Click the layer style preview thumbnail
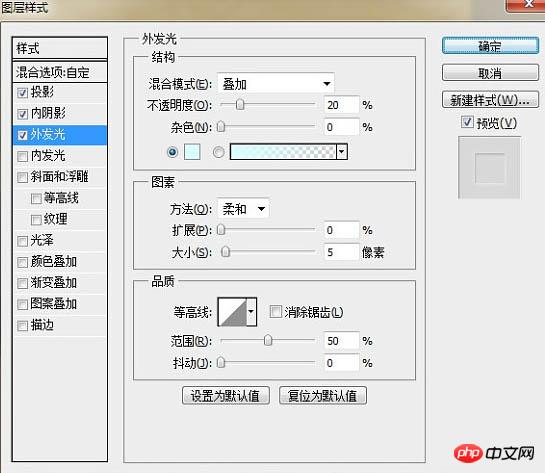 coord(489,168)
